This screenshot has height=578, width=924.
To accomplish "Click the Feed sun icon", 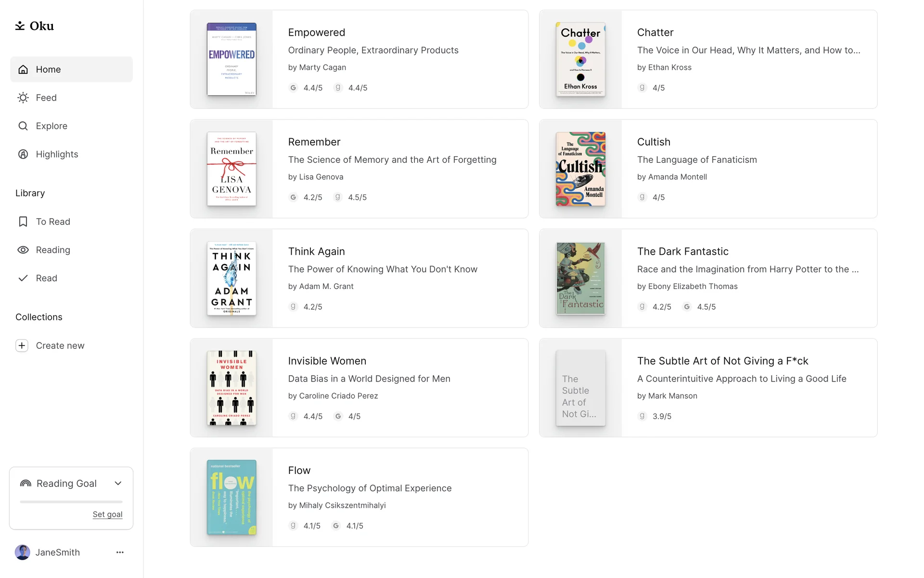I will coord(23,98).
